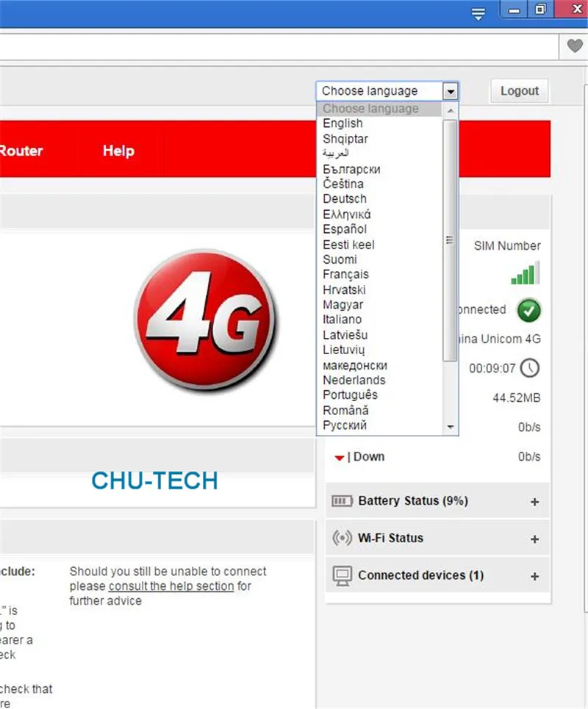
Task: Click the heart favorite icon
Action: coord(575,46)
